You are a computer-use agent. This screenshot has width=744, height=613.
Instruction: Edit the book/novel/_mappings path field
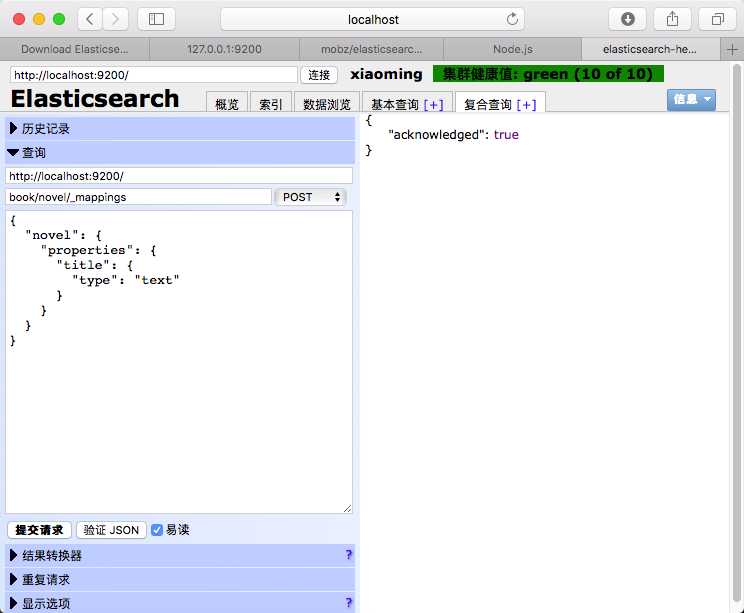139,197
